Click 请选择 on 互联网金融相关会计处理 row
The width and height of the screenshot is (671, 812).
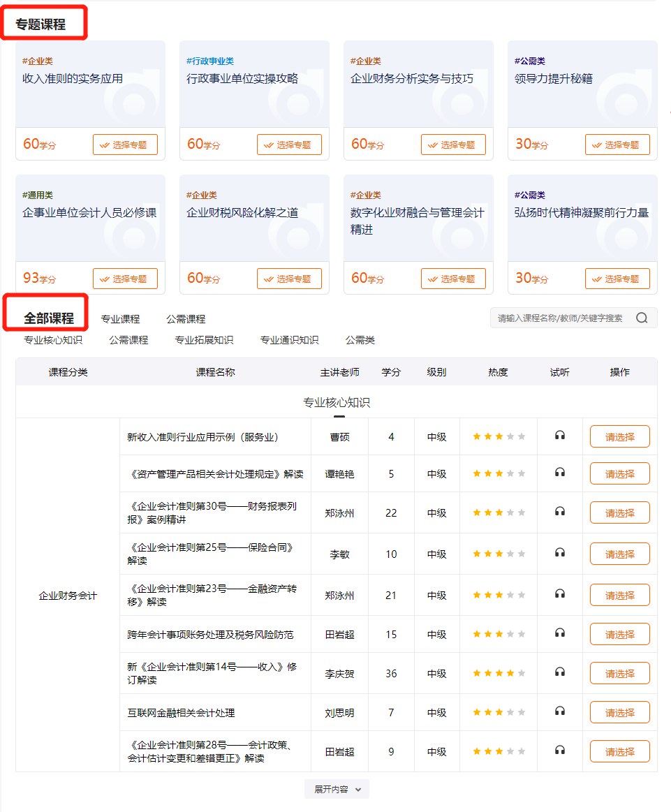(x=619, y=711)
